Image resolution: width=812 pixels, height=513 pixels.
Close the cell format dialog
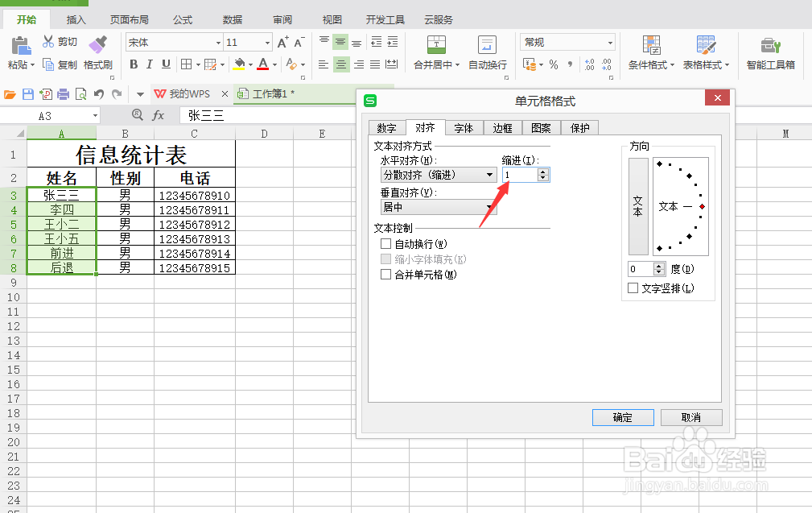[x=717, y=98]
